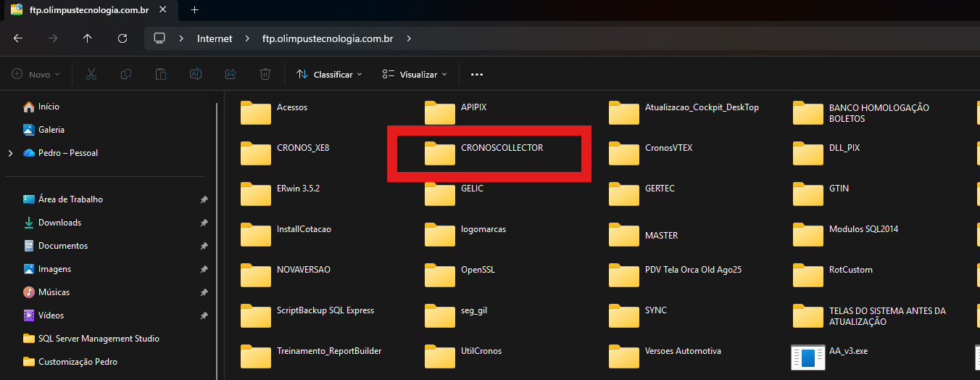
Task: Click the Copy icon in toolbar
Action: pos(126,74)
